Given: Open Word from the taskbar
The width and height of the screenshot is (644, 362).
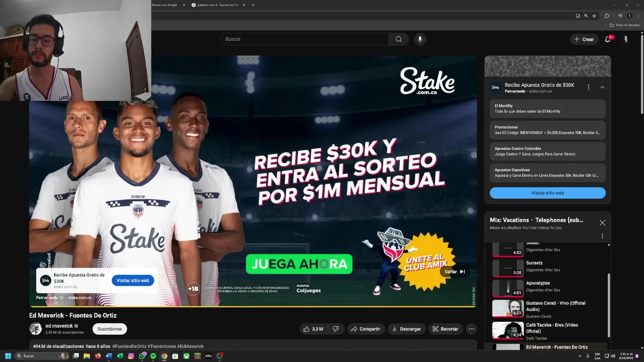Looking at the screenshot, I should pyautogui.click(x=109, y=356).
